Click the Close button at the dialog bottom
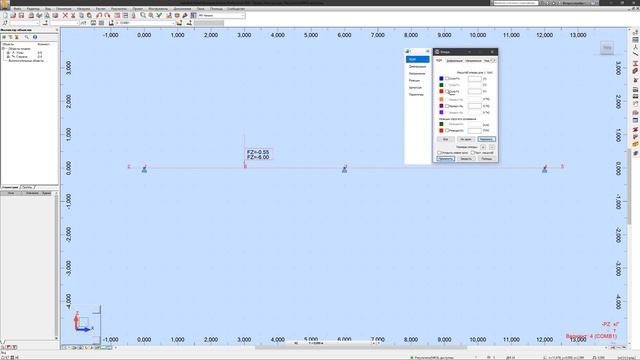The width and height of the screenshot is (640, 360). point(466,159)
